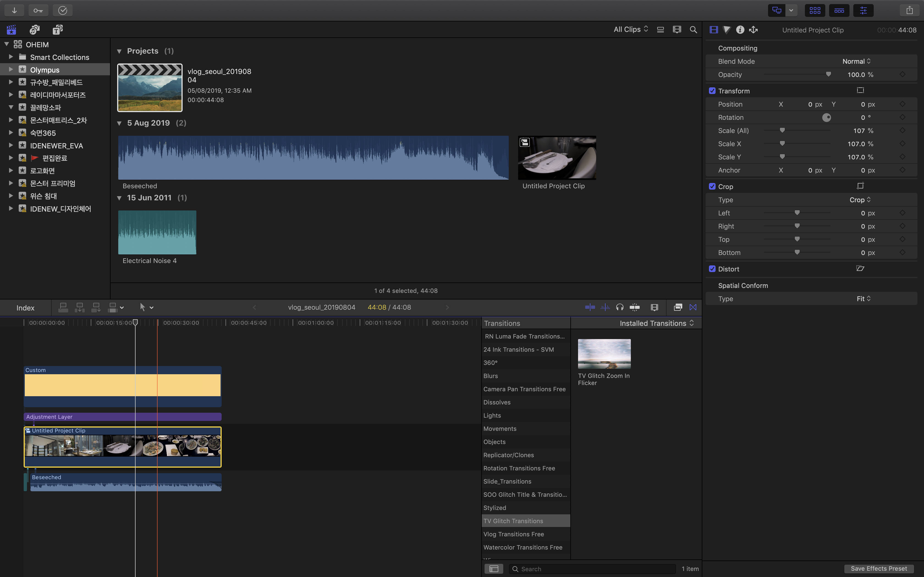Screen dimensions: 924x577
Task: Open the Blend Mode Normal dropdown
Action: pyautogui.click(x=856, y=62)
